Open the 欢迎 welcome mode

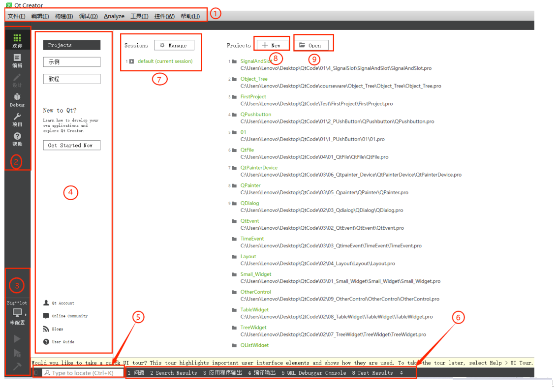(17, 41)
